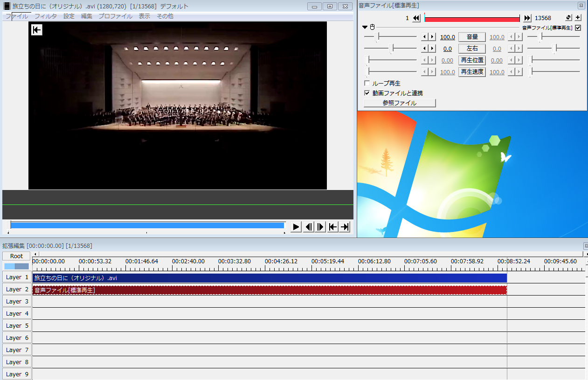
Task: Jump to the first frame using transport icon
Action: tap(332, 227)
